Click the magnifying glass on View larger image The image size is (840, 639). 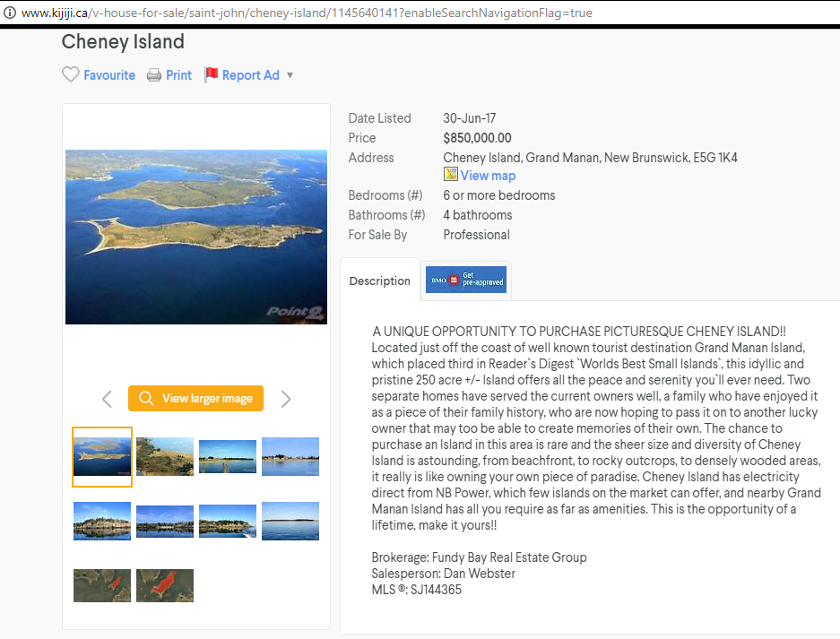146,398
